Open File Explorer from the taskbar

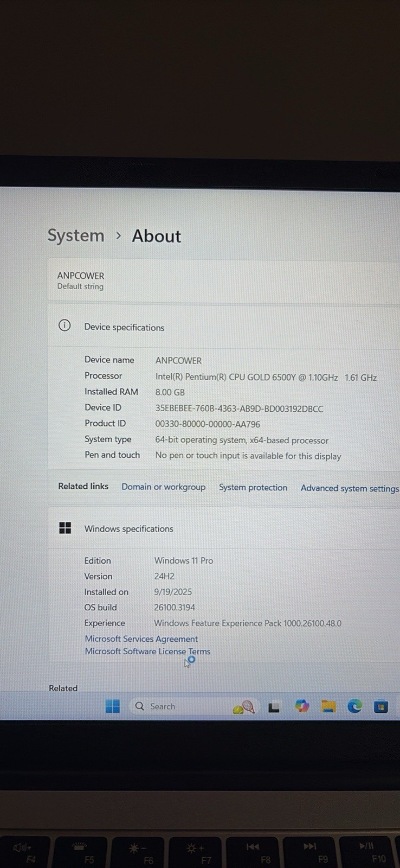point(328,706)
